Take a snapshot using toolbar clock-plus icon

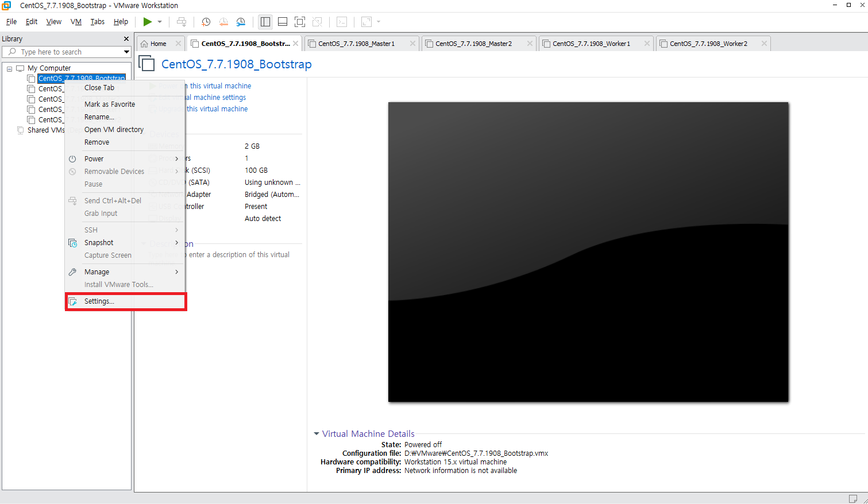click(x=206, y=22)
